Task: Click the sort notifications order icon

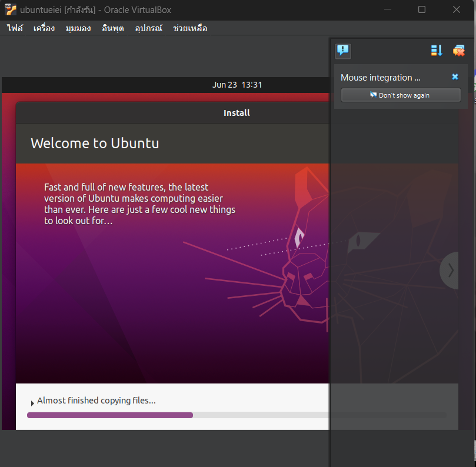Action: point(437,51)
